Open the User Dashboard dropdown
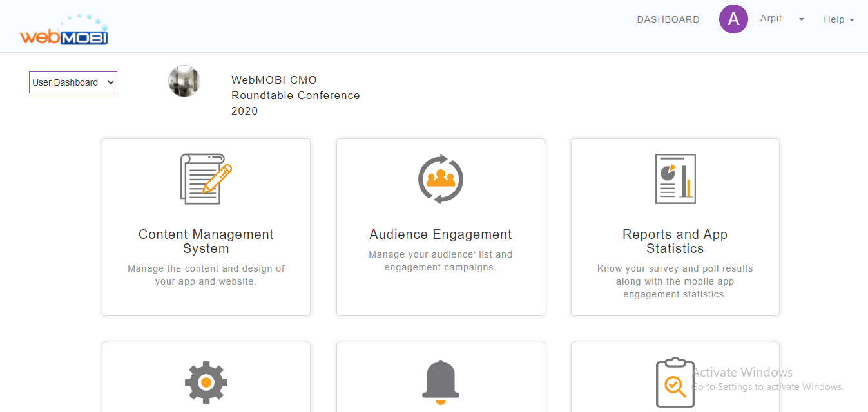The height and width of the screenshot is (412, 868). click(x=73, y=82)
